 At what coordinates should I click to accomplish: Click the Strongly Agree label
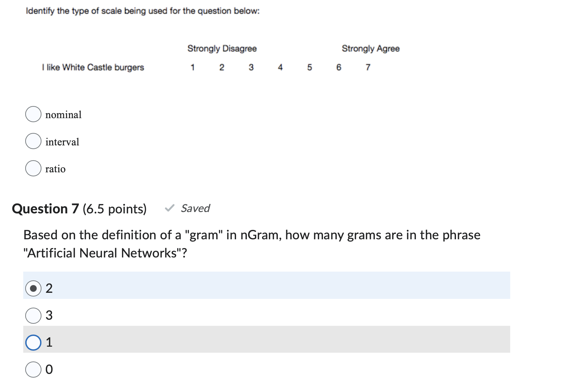point(371,48)
